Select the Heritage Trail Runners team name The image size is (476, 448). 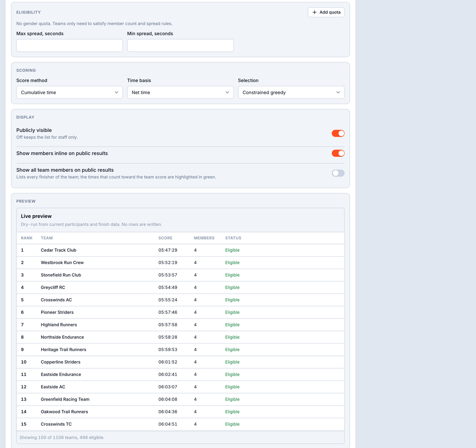[64, 350]
